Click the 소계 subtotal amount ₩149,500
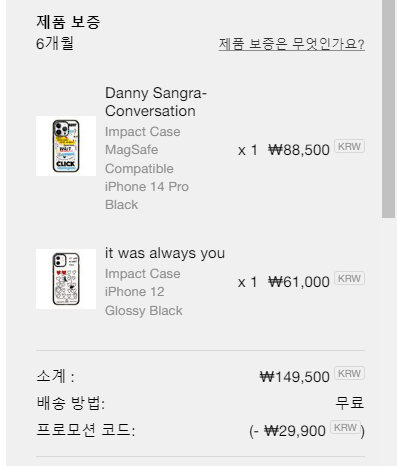Screen dimensions: 397x466 [x=295, y=377]
